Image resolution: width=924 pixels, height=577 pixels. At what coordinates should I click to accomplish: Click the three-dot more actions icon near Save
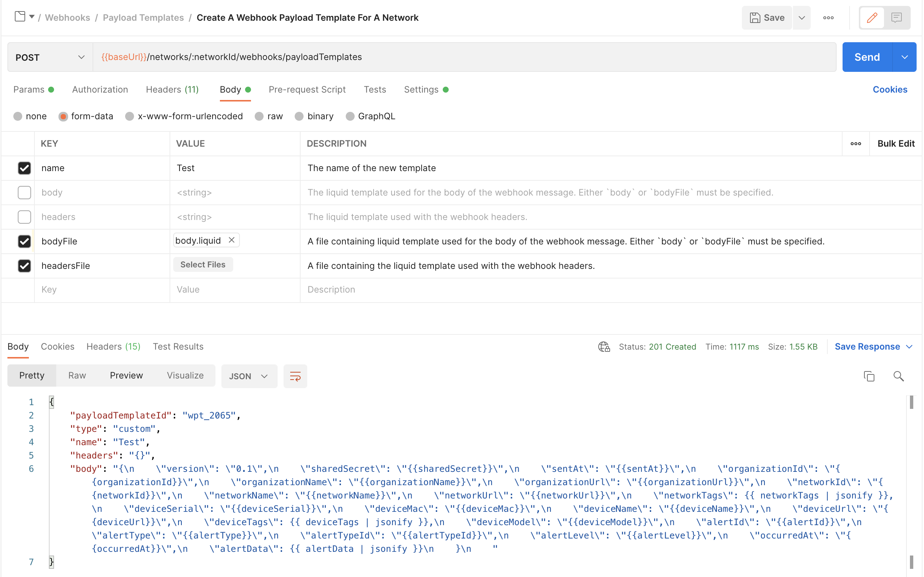(828, 17)
